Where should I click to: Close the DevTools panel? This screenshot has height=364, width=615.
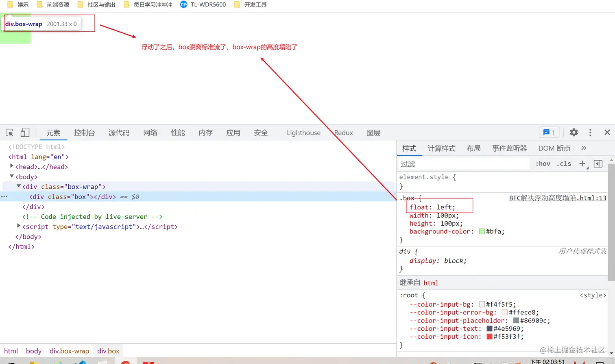[607, 133]
